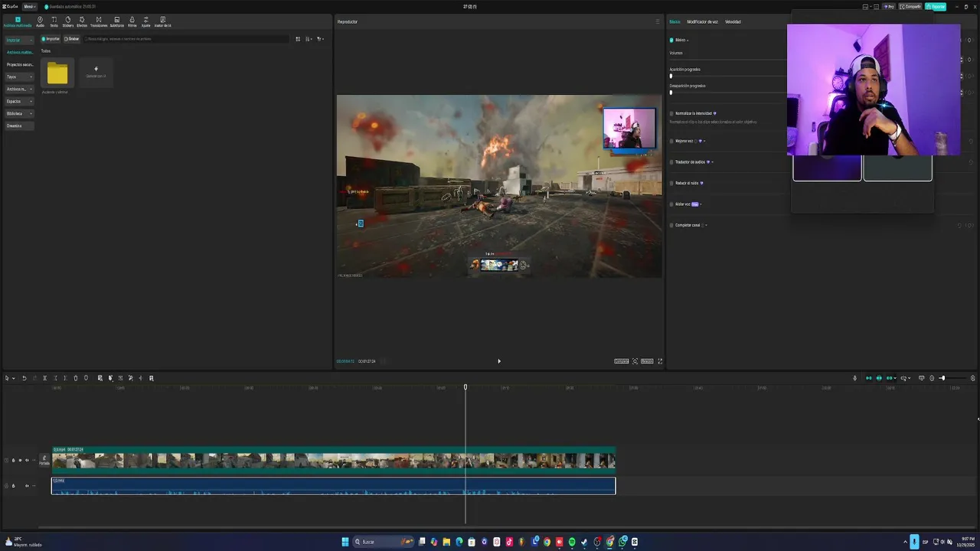
Task: Click the Aparición progresiva slider handle
Action: coord(671,76)
